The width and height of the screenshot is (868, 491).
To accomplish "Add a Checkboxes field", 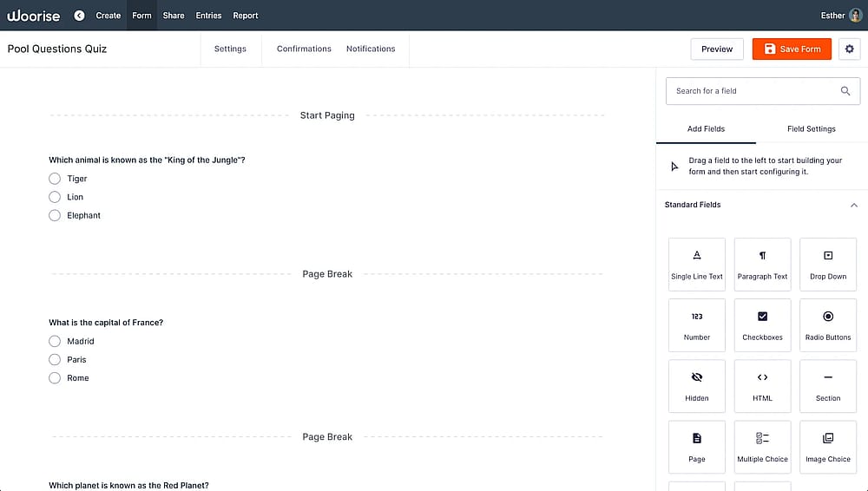I will pyautogui.click(x=762, y=325).
